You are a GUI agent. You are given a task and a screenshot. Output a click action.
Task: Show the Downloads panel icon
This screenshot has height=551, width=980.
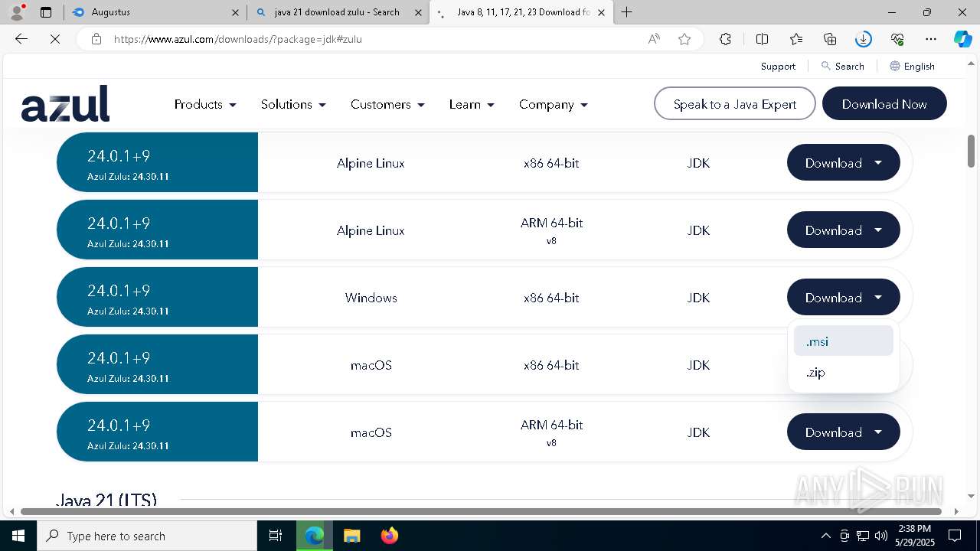pos(864,39)
